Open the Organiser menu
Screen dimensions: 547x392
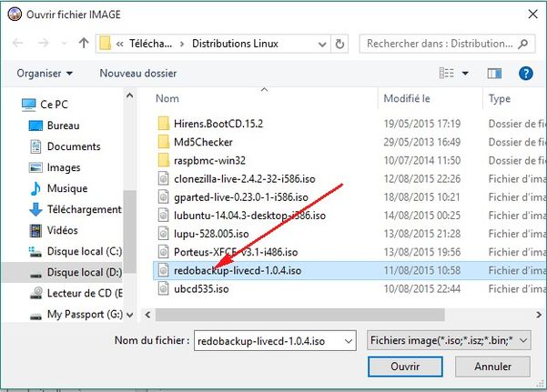[45, 74]
